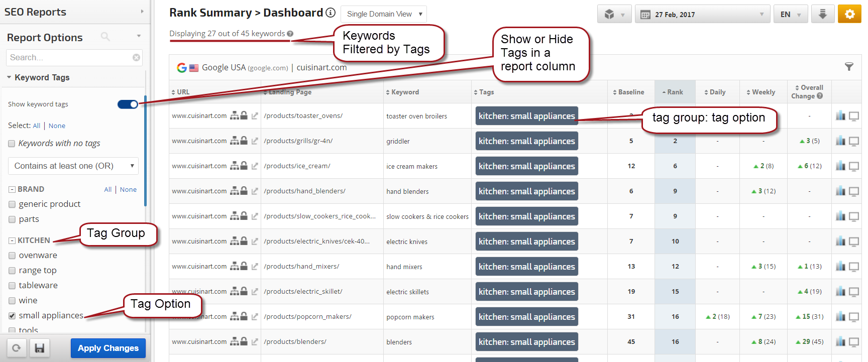Image resolution: width=868 pixels, height=362 pixels.
Task: Turn off Show keyword tags switch
Action: pyautogui.click(x=128, y=104)
